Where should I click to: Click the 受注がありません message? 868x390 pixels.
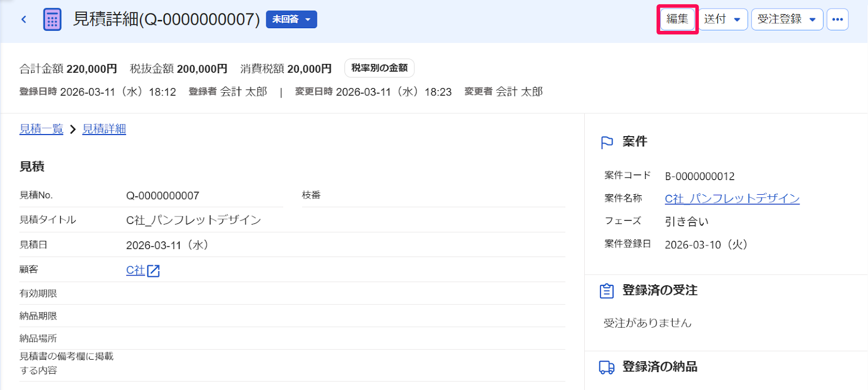coord(648,323)
